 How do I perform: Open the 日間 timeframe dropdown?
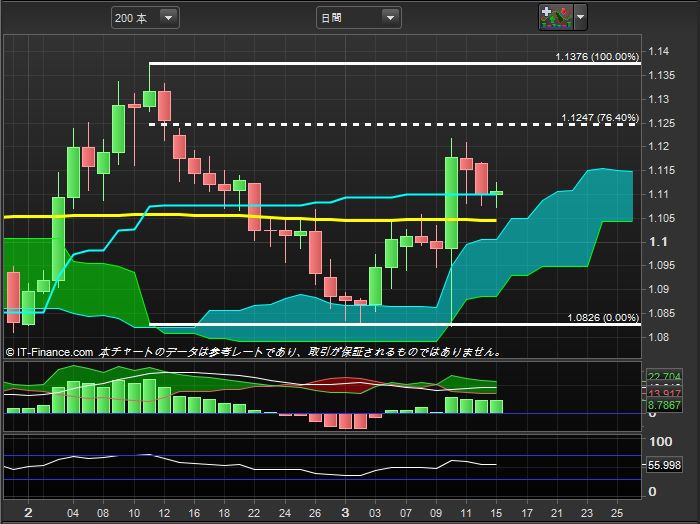click(x=358, y=18)
